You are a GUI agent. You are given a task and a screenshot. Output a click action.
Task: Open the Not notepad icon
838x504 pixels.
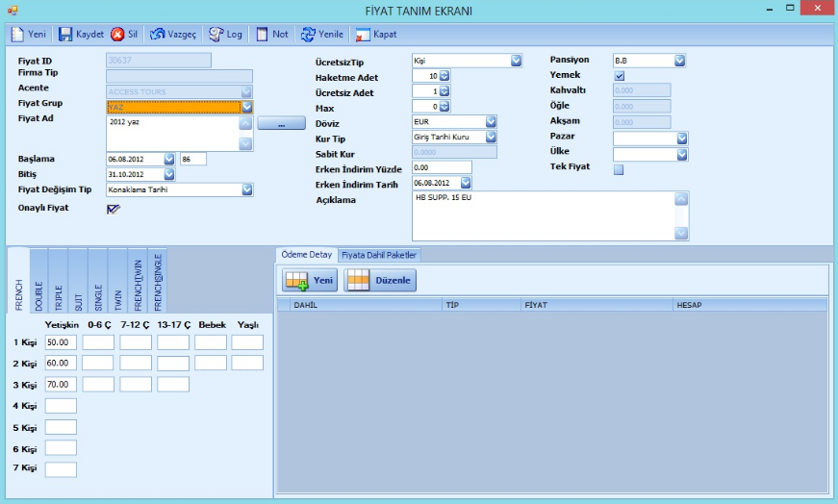point(262,35)
